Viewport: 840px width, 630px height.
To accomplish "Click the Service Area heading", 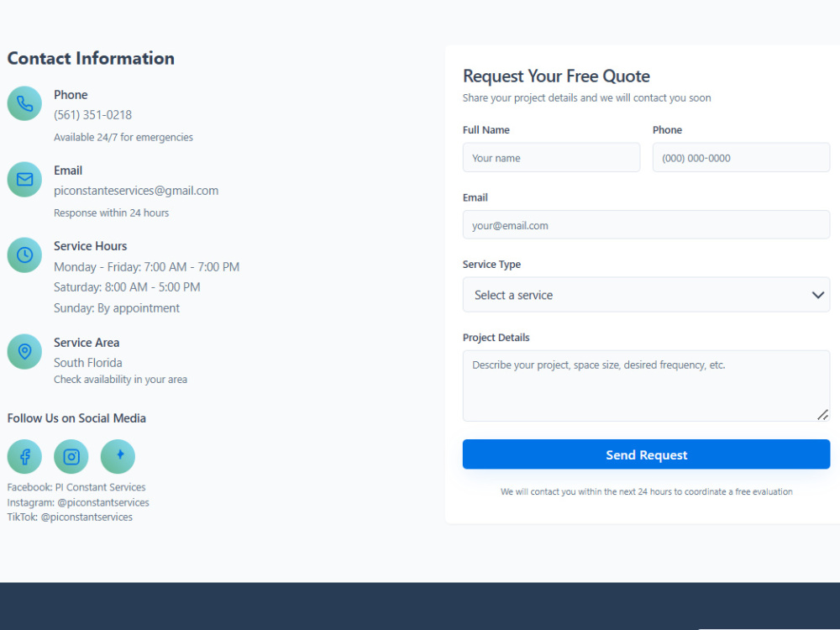I will pos(87,343).
